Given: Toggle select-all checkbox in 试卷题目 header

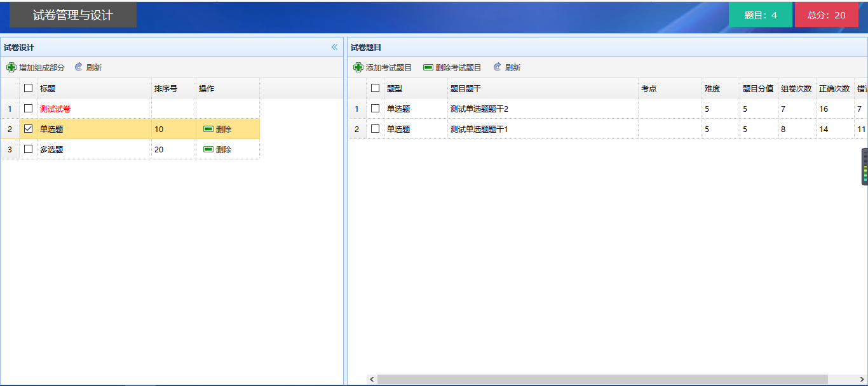Looking at the screenshot, I should pyautogui.click(x=375, y=88).
